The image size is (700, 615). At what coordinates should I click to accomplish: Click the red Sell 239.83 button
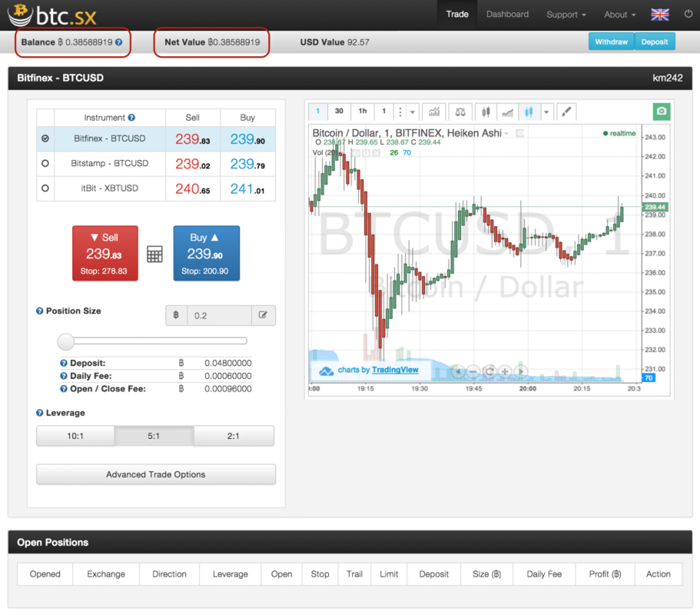[105, 253]
